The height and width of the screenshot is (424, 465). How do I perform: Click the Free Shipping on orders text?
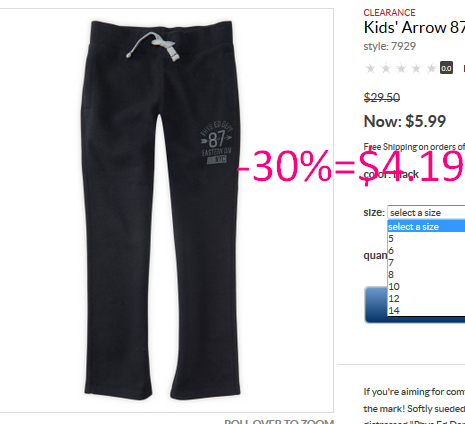pyautogui.click(x=414, y=147)
